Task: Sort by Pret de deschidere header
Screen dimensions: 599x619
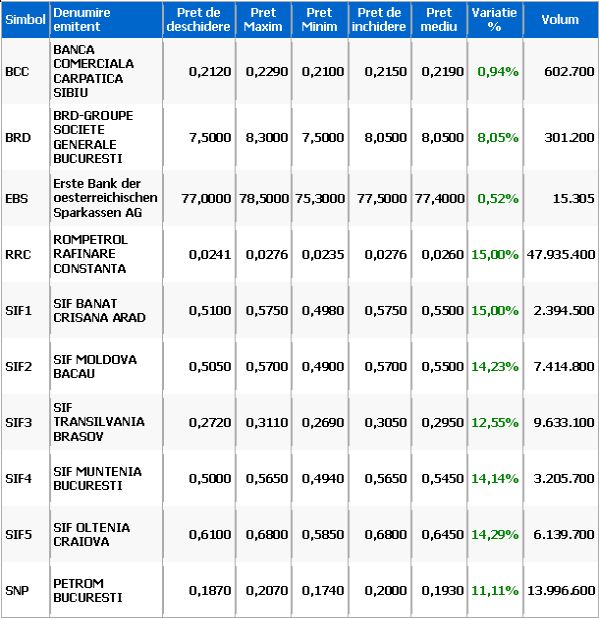Action: [x=199, y=20]
